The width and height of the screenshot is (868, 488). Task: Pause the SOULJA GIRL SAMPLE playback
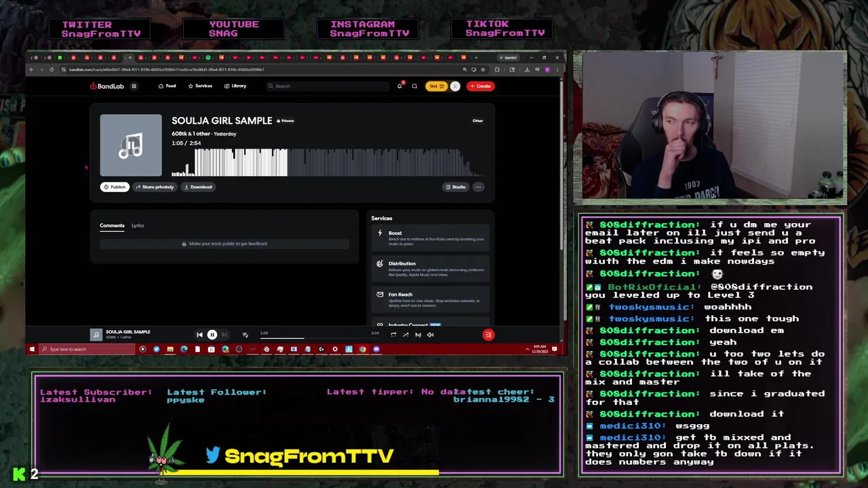212,335
